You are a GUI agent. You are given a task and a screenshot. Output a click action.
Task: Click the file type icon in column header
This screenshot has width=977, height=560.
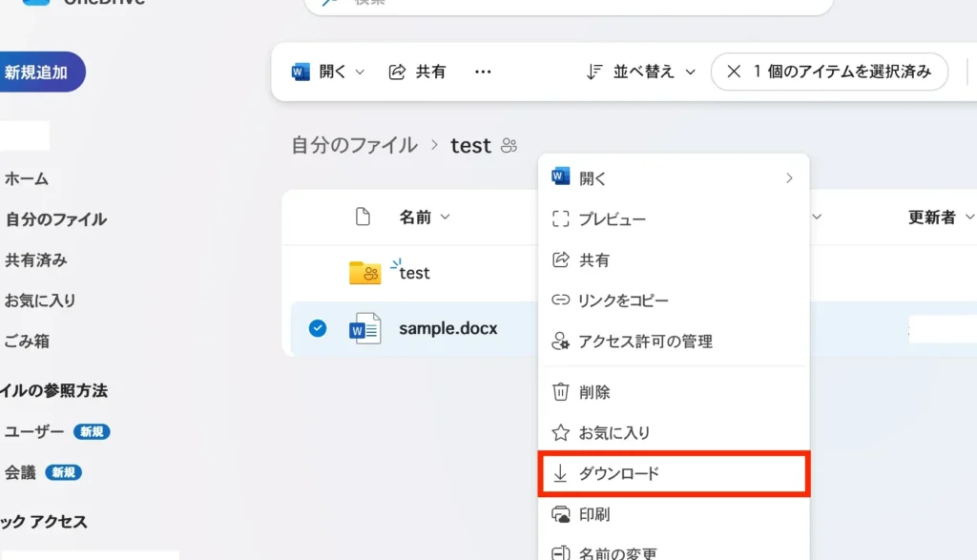coord(363,218)
